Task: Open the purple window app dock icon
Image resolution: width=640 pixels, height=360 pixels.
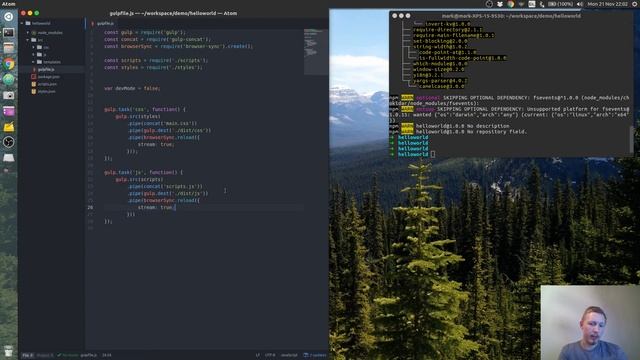Action: click(x=9, y=111)
